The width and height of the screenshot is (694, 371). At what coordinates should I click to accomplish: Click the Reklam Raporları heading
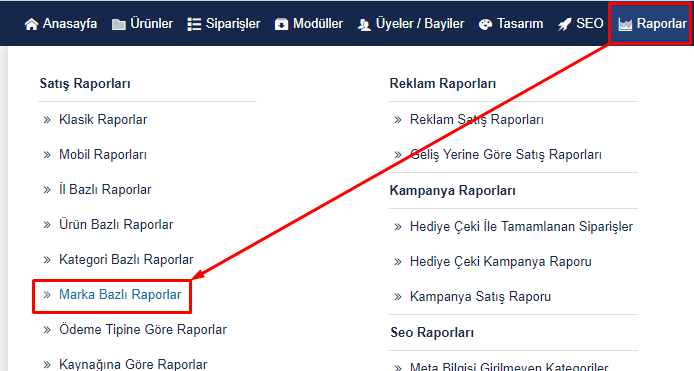(443, 84)
